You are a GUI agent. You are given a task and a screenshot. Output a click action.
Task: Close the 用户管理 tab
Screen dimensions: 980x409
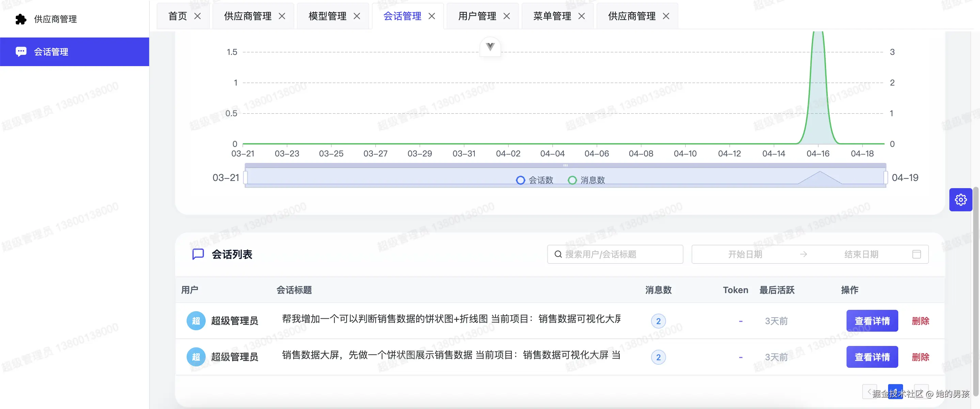[x=506, y=16]
